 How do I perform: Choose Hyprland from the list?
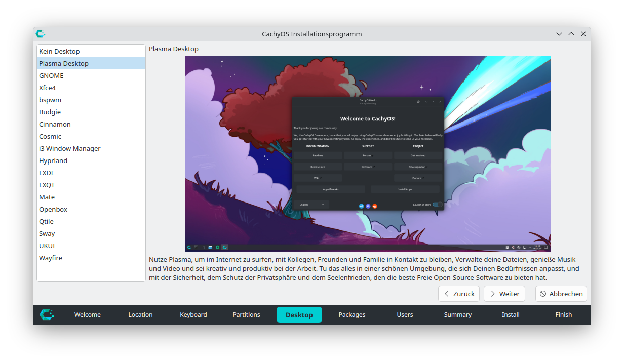pos(91,160)
